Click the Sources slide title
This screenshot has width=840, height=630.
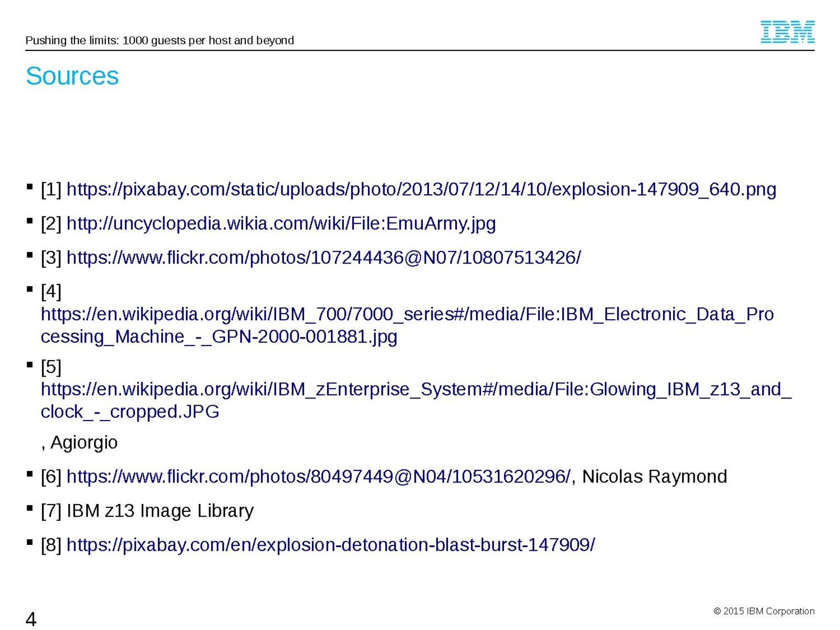(x=72, y=76)
